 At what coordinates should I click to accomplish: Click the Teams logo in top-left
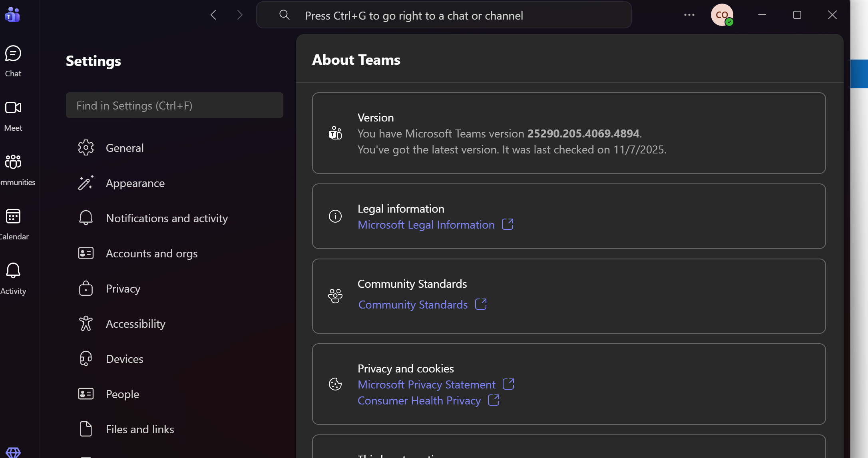pos(12,15)
